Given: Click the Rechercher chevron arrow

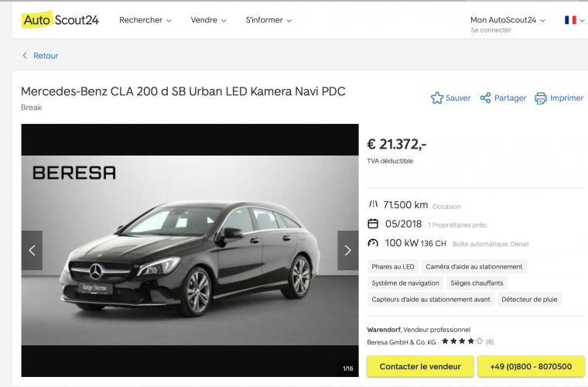Looking at the screenshot, I should pyautogui.click(x=169, y=21).
